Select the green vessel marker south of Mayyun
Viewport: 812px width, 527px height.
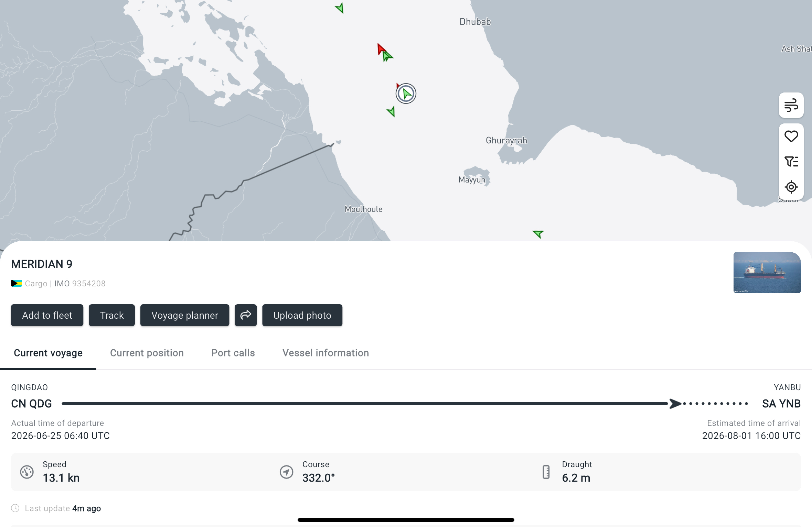(538, 234)
